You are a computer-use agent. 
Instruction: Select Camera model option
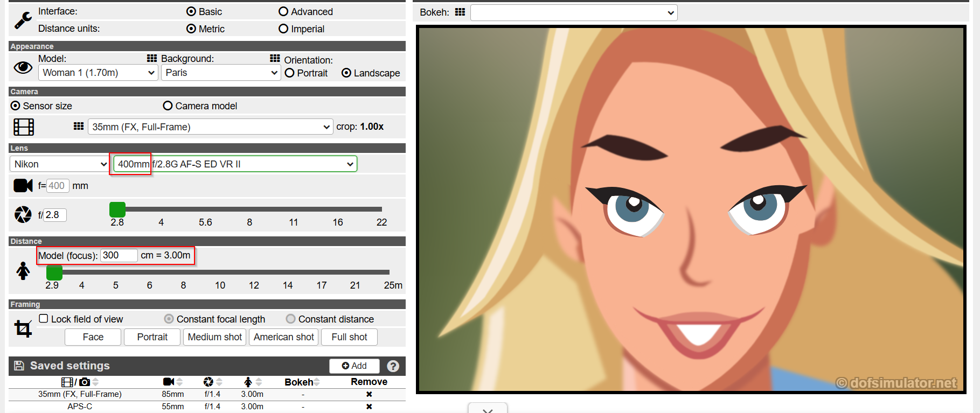point(168,106)
